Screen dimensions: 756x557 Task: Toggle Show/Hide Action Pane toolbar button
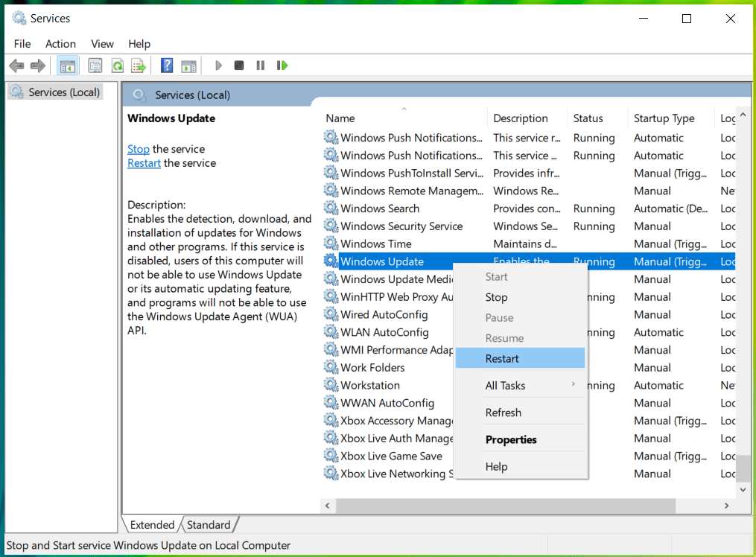click(188, 66)
